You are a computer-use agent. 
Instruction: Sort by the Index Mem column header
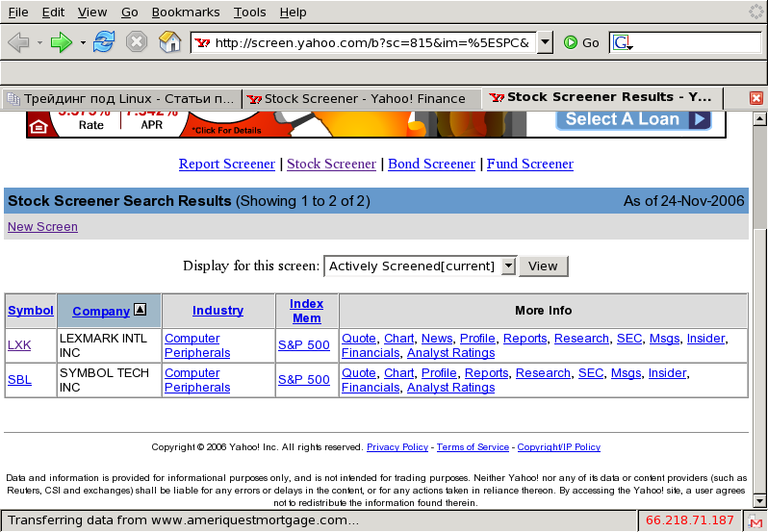307,311
